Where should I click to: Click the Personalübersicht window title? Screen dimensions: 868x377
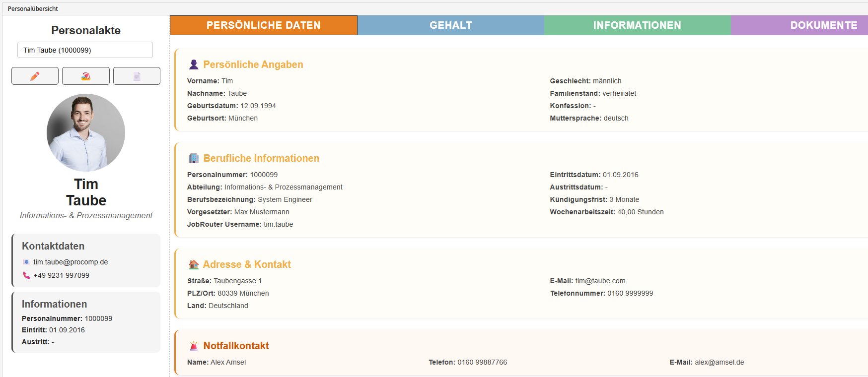[33, 8]
